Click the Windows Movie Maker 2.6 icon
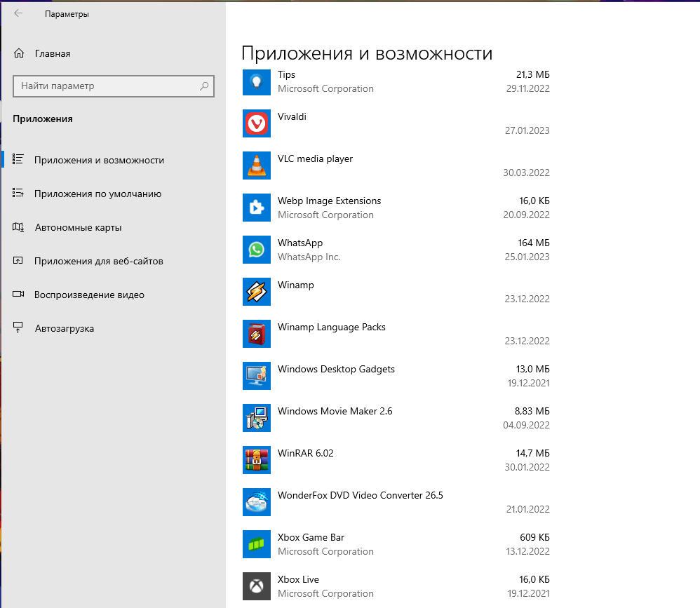 (x=257, y=418)
